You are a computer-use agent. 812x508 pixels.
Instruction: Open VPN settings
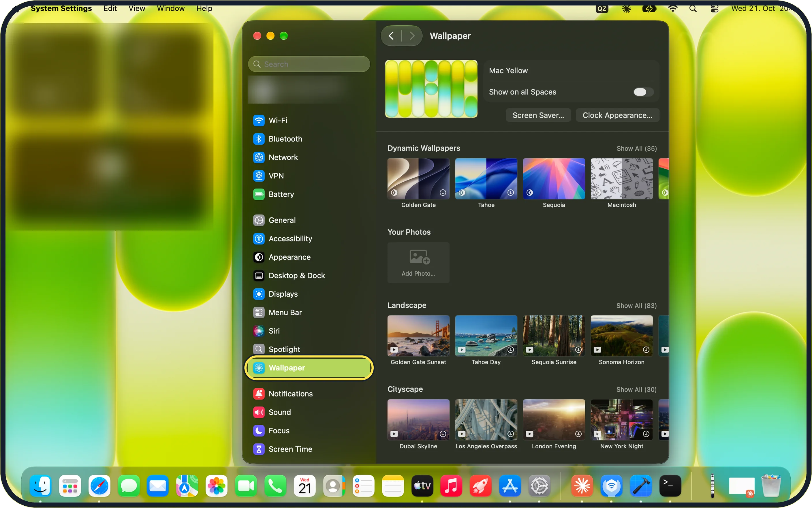(309, 176)
